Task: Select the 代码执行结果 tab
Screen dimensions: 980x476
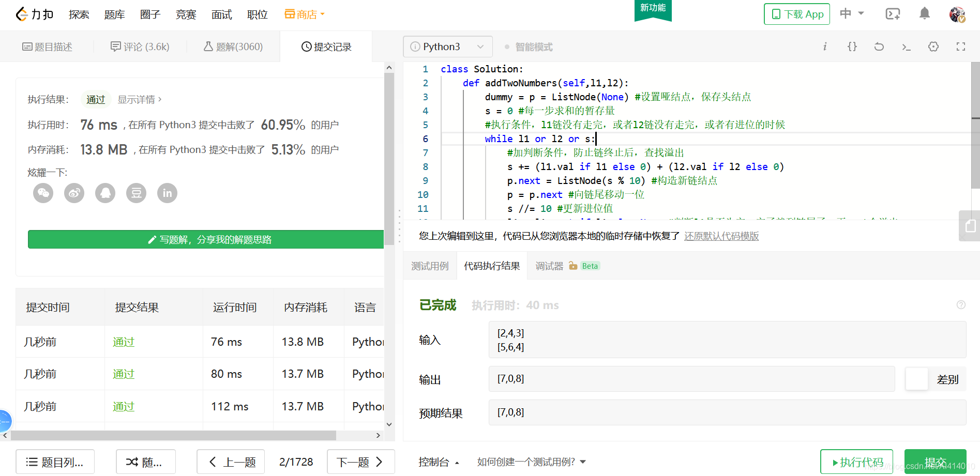Action: (492, 266)
